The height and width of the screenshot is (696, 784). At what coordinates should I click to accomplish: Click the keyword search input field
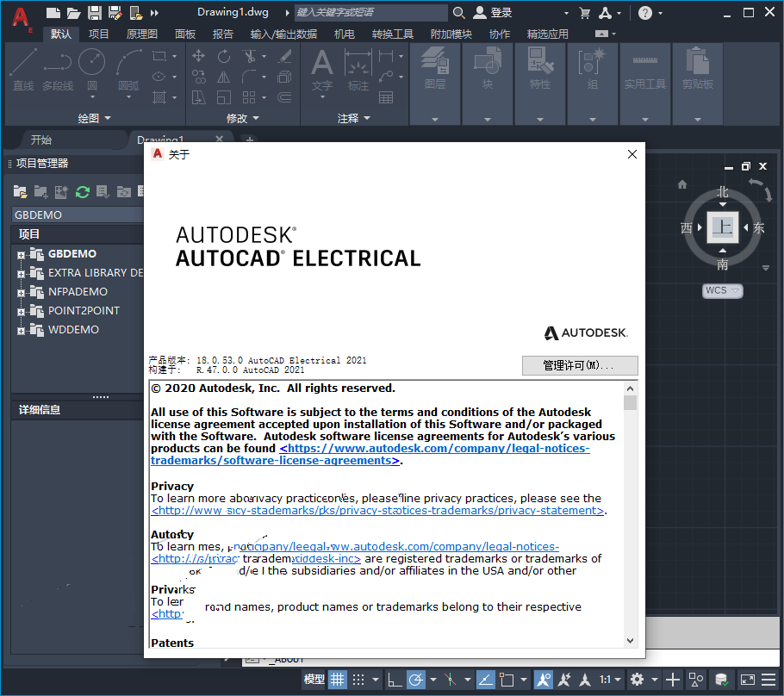370,13
